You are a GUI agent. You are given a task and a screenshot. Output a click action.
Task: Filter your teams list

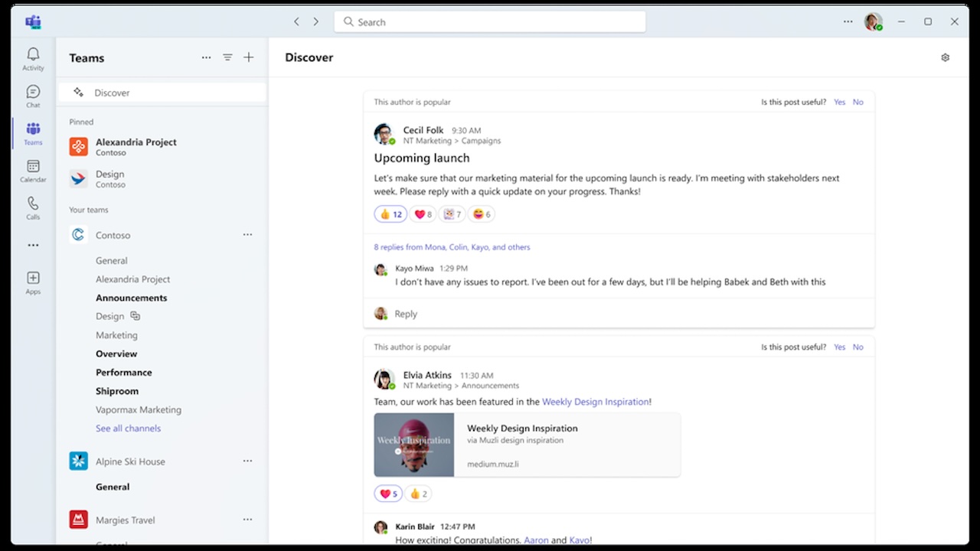(227, 57)
